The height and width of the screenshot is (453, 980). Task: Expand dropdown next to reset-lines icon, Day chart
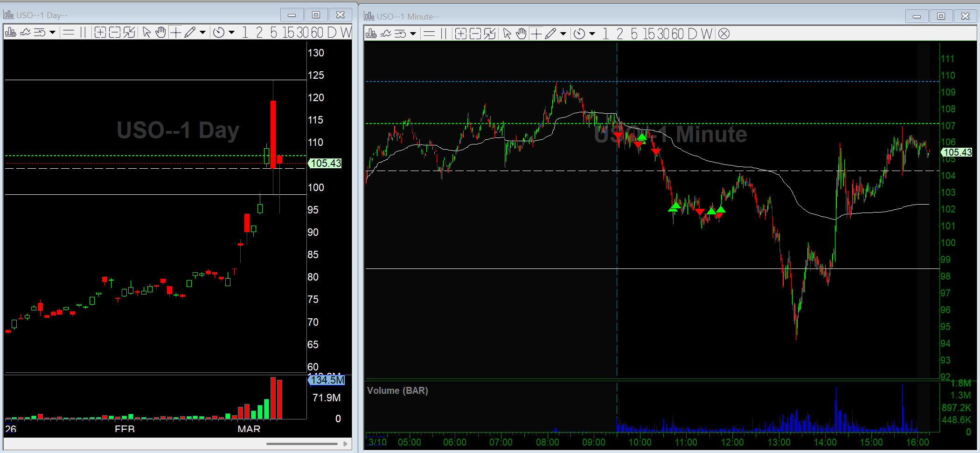tap(52, 33)
